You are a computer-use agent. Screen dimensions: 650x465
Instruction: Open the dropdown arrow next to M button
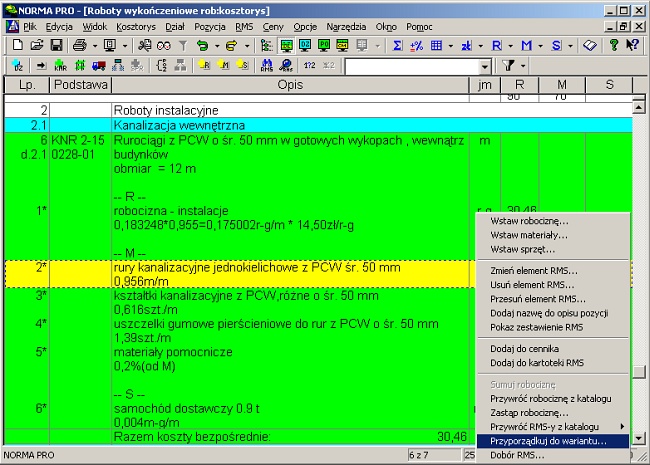[539, 46]
